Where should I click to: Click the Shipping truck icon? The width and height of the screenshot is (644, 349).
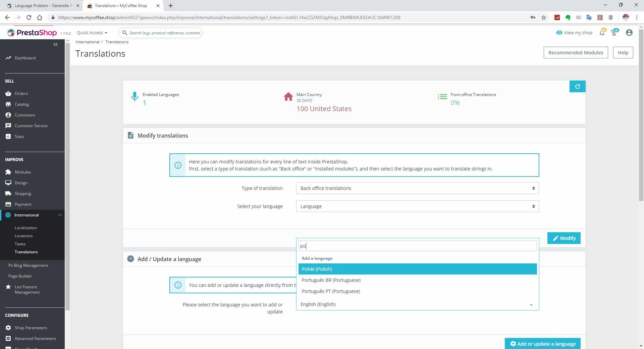click(x=8, y=194)
